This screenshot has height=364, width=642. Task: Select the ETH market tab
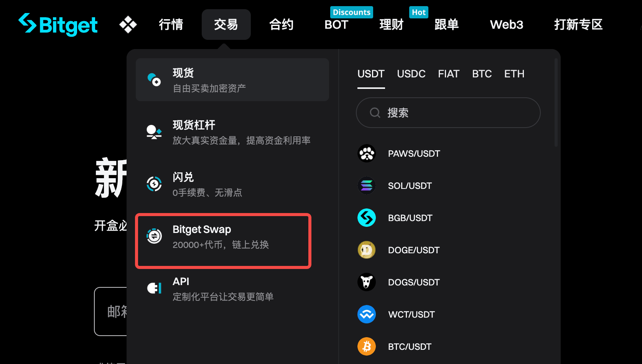(514, 74)
